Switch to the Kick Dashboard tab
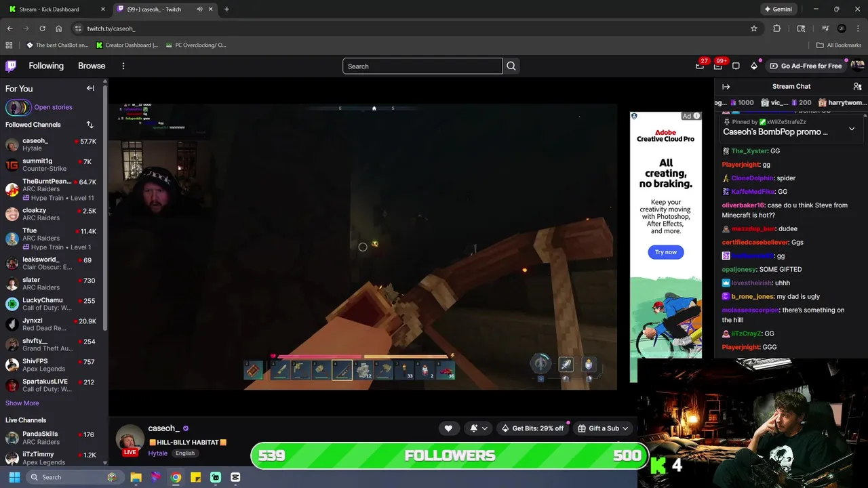The image size is (868, 488). pos(57,9)
